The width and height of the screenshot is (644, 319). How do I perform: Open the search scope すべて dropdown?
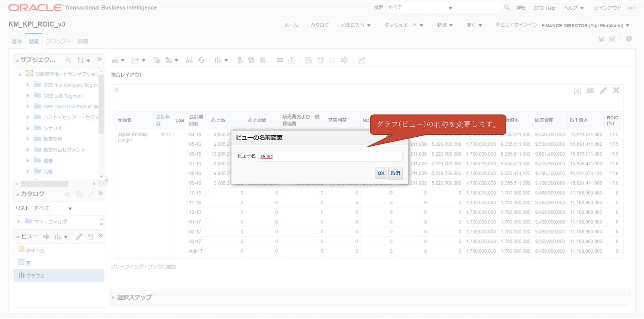(420, 8)
